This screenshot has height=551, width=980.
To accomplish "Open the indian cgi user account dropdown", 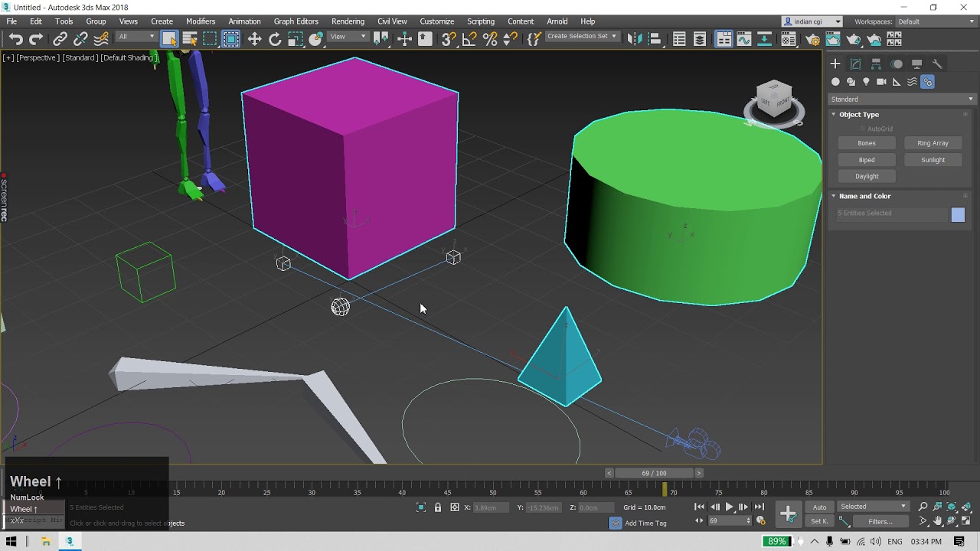I will [x=812, y=21].
